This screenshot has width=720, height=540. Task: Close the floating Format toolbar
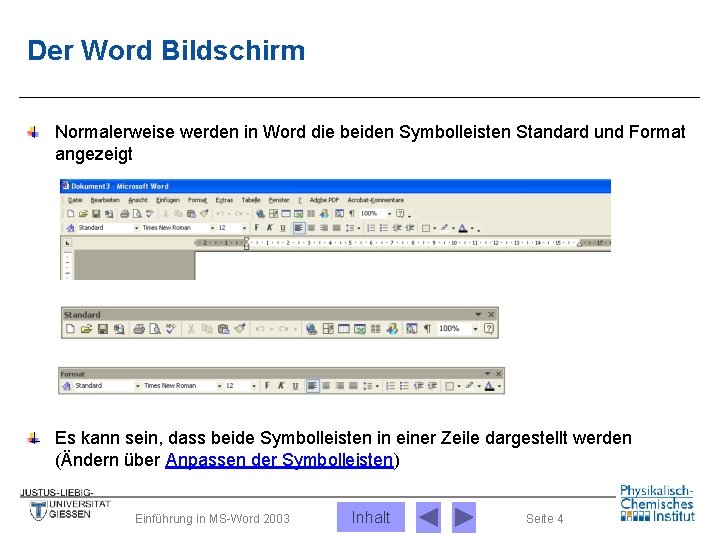498,374
